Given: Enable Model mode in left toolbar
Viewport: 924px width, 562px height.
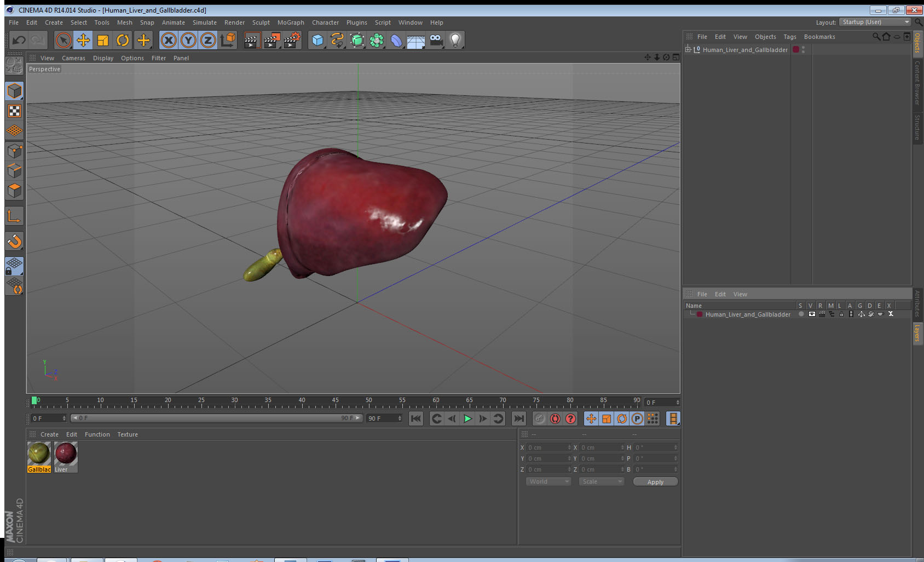Looking at the screenshot, I should (14, 91).
